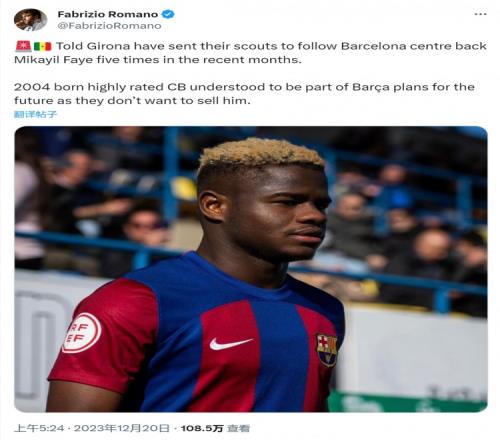Click the green ad board in photo
This screenshot has width=500, height=440.
[x=407, y=402]
